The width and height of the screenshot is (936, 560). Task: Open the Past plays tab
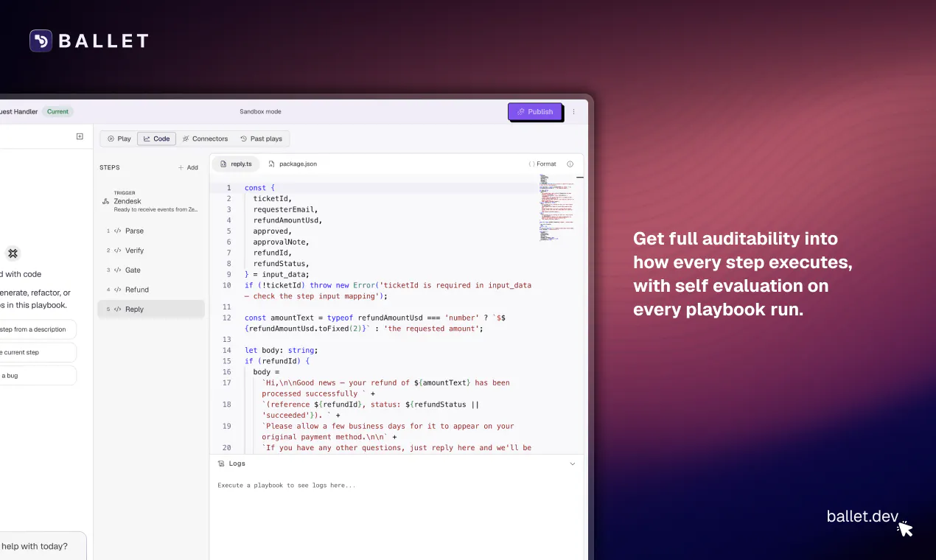tap(261, 139)
